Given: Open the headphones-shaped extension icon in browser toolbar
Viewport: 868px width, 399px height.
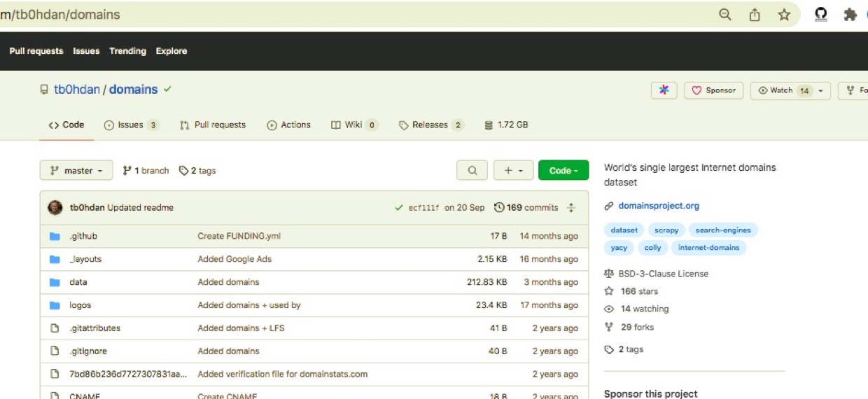Looking at the screenshot, I should (821, 15).
